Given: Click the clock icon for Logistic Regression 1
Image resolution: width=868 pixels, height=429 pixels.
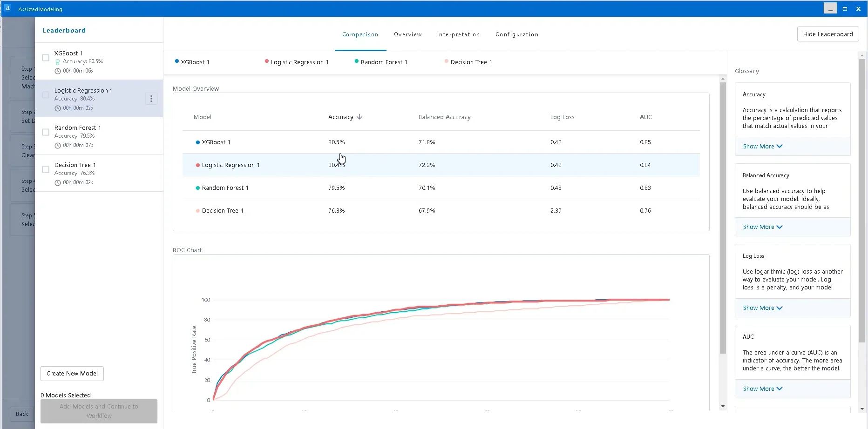Looking at the screenshot, I should [x=58, y=108].
